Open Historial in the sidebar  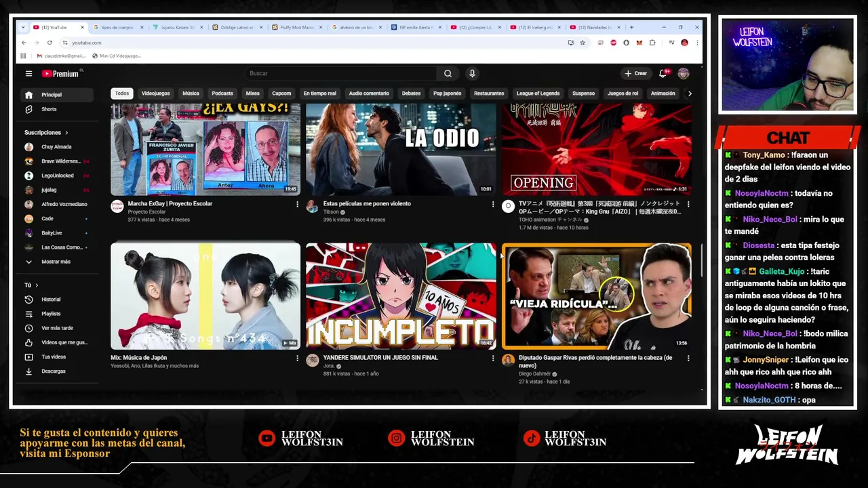[x=56, y=300]
